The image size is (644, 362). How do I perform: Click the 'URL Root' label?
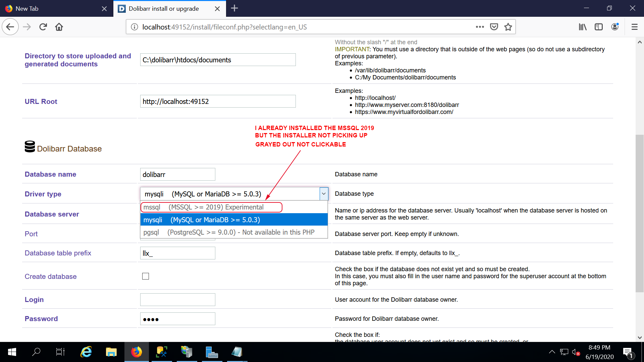pos(41,102)
